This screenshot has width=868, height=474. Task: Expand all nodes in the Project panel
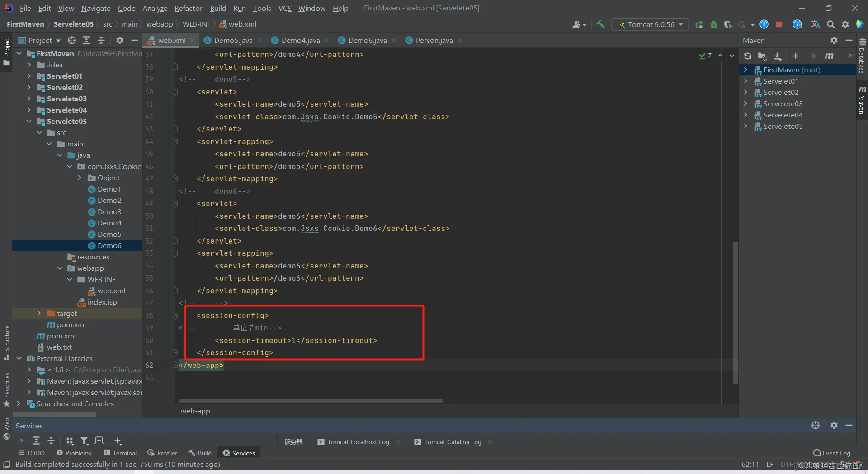(86, 40)
